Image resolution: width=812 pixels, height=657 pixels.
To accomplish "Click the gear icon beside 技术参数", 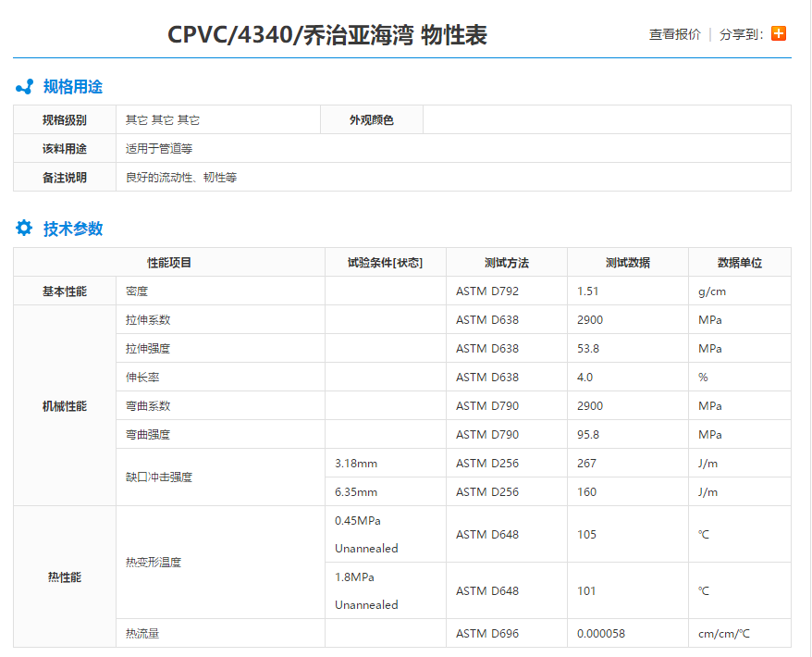I will click(x=23, y=228).
